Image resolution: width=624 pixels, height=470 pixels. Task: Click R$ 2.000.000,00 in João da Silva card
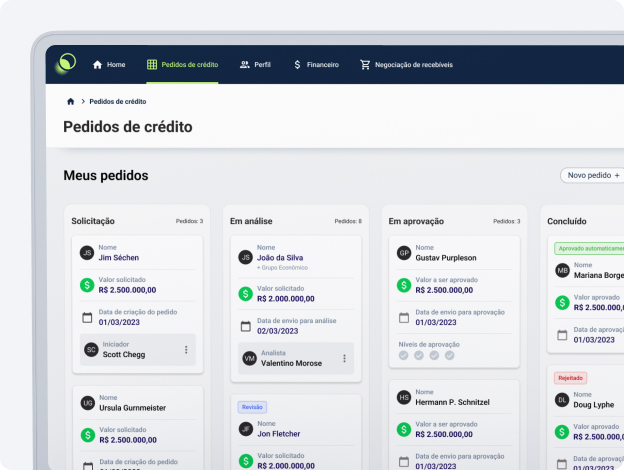coord(286,298)
